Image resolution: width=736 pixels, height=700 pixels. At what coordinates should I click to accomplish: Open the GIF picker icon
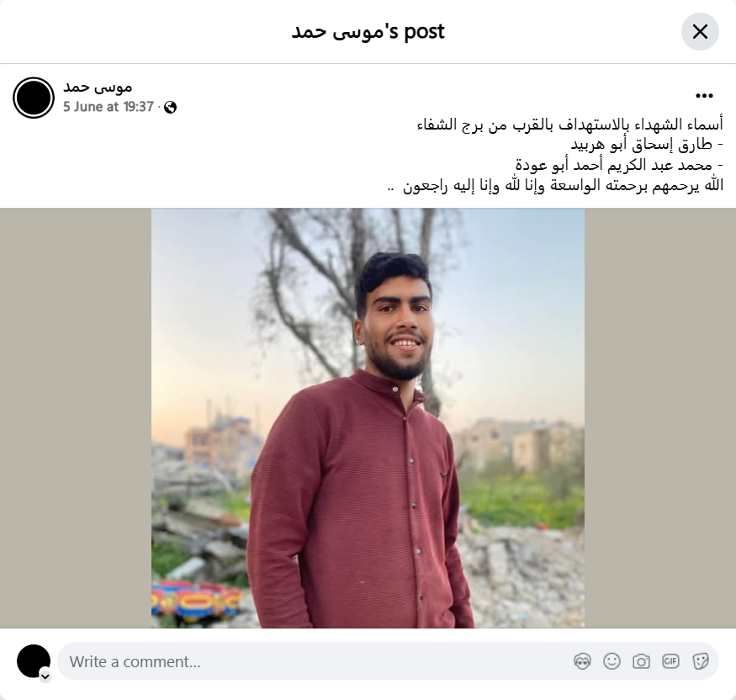tap(670, 661)
